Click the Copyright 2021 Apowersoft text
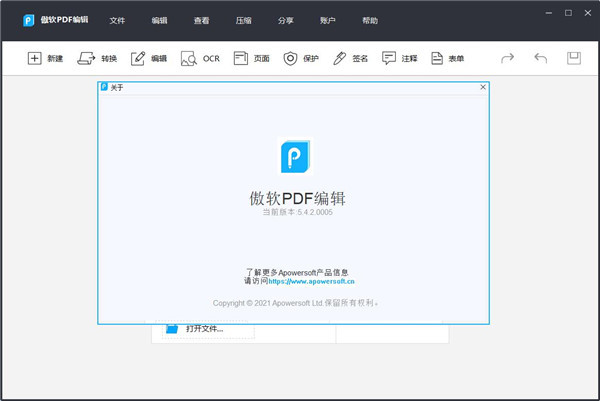Screen dimensions: 600x401 295,303
